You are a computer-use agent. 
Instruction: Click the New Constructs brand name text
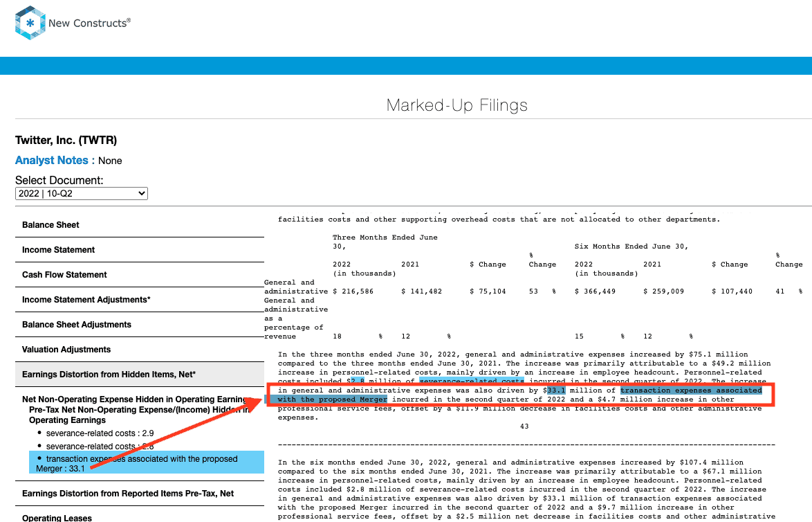[x=89, y=23]
